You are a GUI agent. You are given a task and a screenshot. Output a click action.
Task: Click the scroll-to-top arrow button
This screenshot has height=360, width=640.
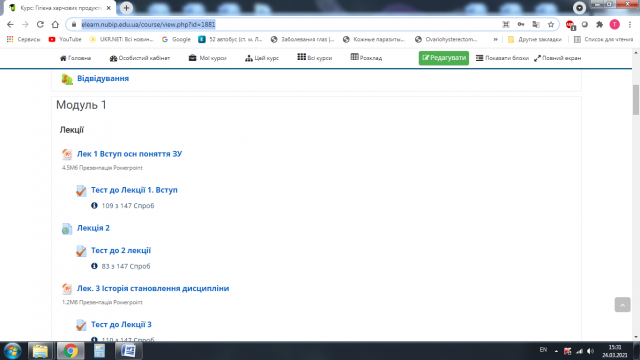pos(622,305)
